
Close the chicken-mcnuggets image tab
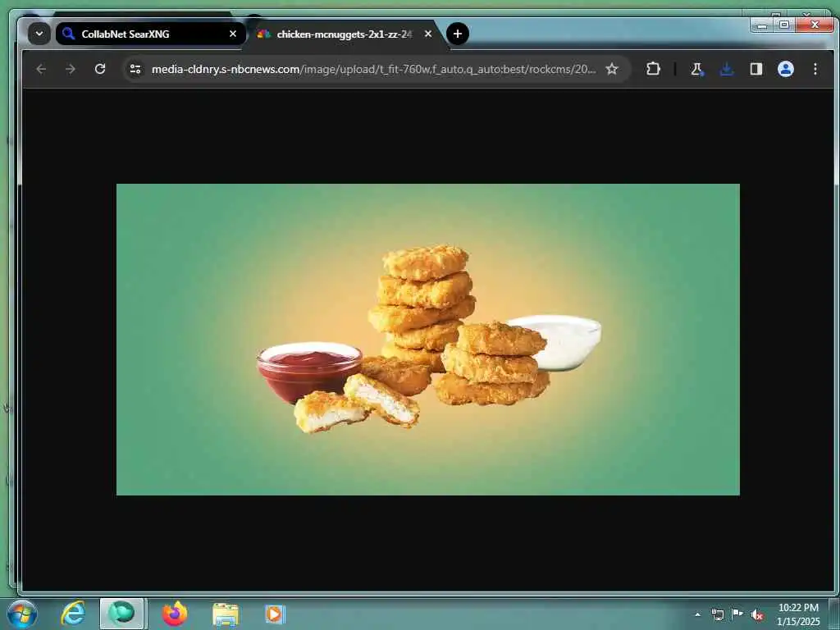click(428, 34)
